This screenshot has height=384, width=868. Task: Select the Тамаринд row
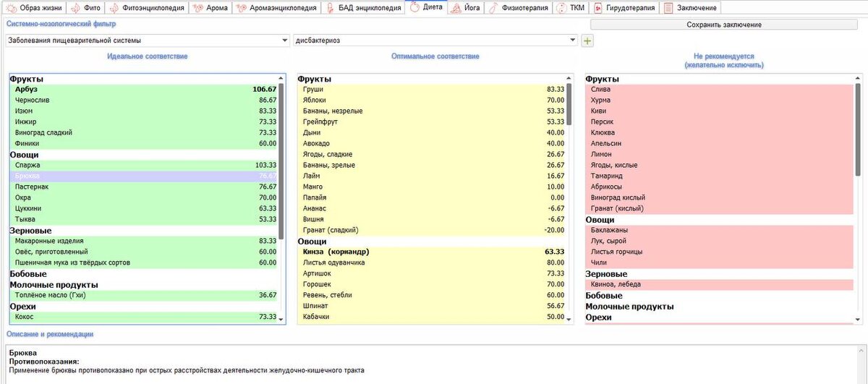pyautogui.click(x=720, y=176)
